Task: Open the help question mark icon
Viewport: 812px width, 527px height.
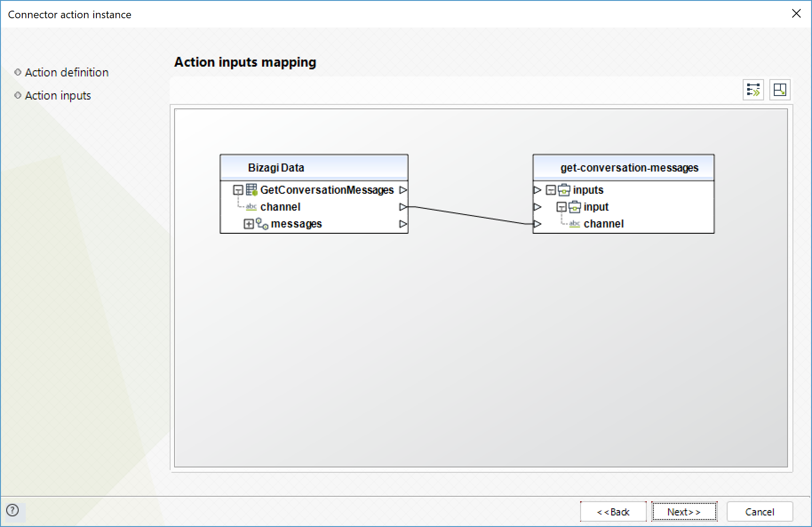Action: pos(13,510)
